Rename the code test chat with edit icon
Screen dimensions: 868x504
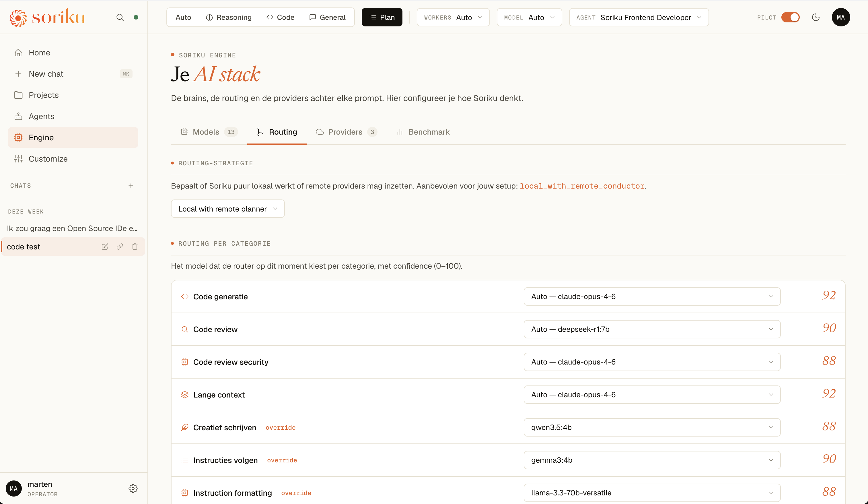click(x=105, y=247)
